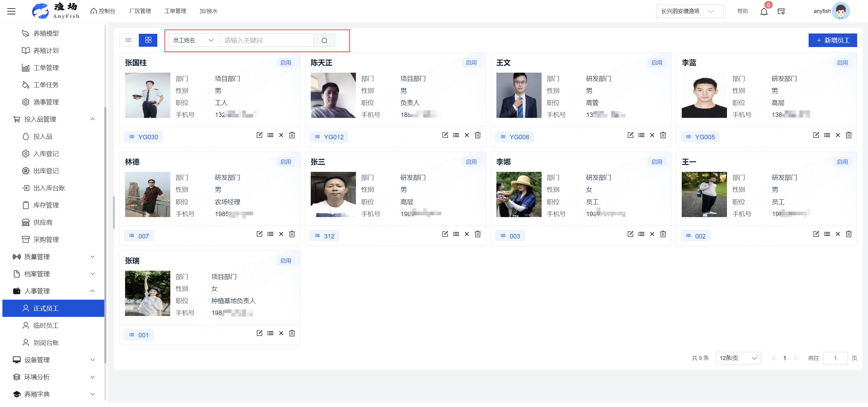Image resolution: width=868 pixels, height=407 pixels.
Task: Toggle 启用 status on 林德 card
Action: pyautogui.click(x=285, y=162)
